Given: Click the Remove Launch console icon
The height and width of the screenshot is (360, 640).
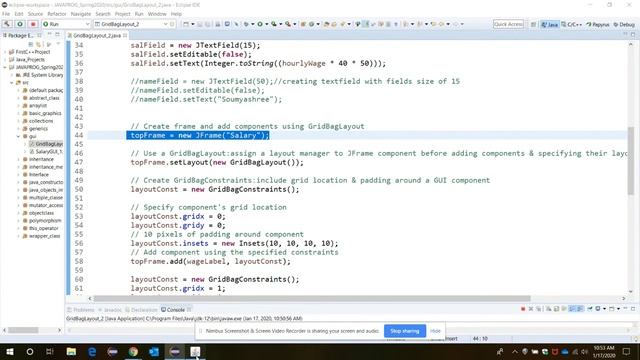Looking at the screenshot, I should (531, 309).
